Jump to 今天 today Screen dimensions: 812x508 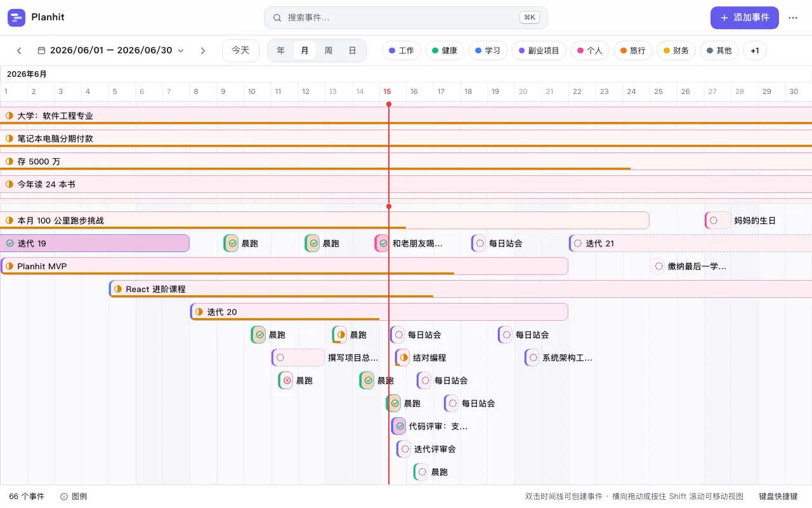240,51
